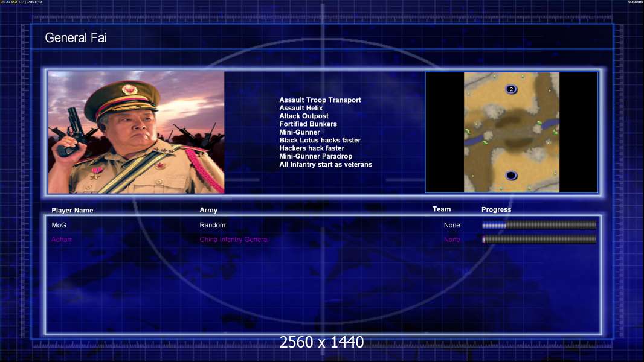Click the 'Black Lotus hacks faster' line

[320, 140]
